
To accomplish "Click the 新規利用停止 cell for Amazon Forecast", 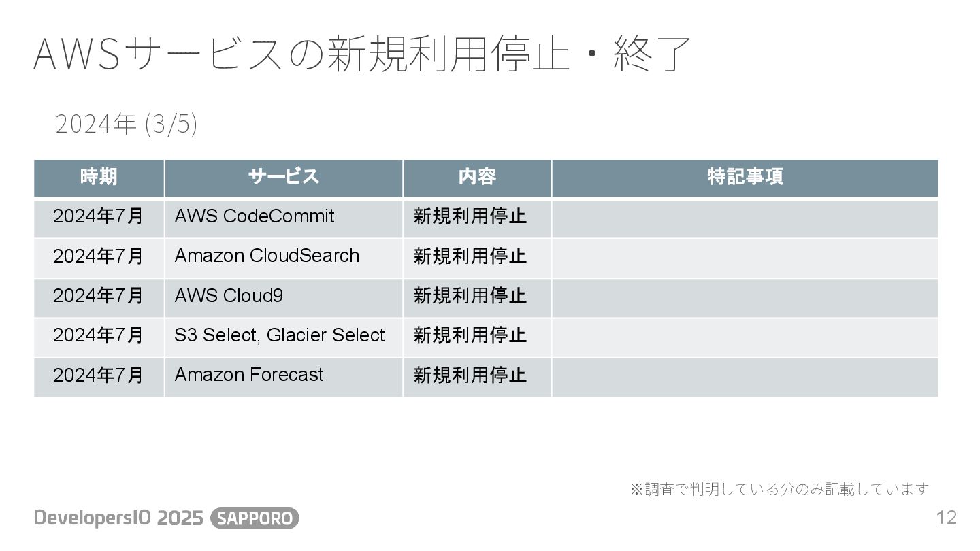I will (x=477, y=377).
